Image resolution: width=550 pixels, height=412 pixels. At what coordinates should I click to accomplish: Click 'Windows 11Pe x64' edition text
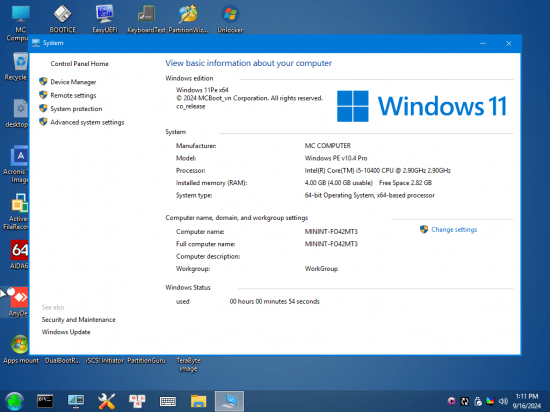point(202,90)
